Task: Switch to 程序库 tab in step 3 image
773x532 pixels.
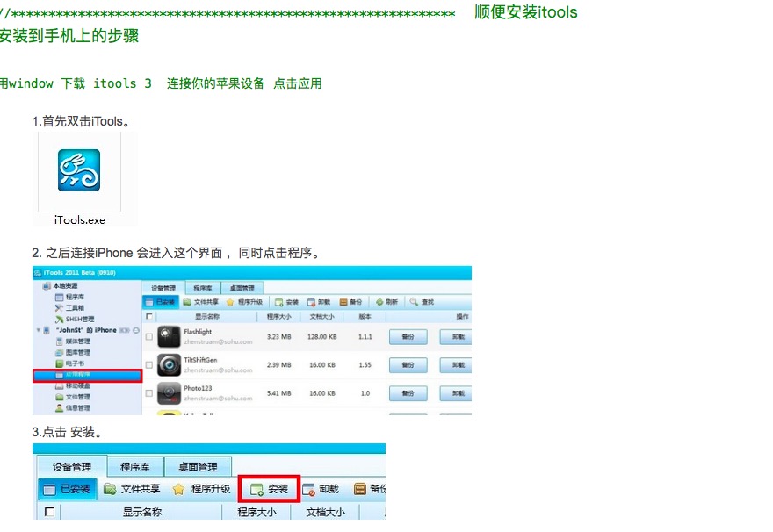Action: pyautogui.click(x=134, y=466)
